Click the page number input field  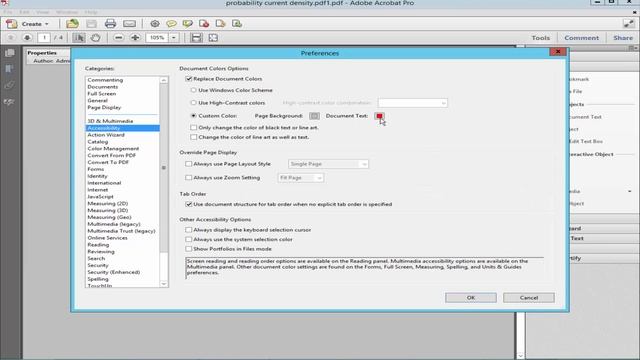(x=44, y=38)
